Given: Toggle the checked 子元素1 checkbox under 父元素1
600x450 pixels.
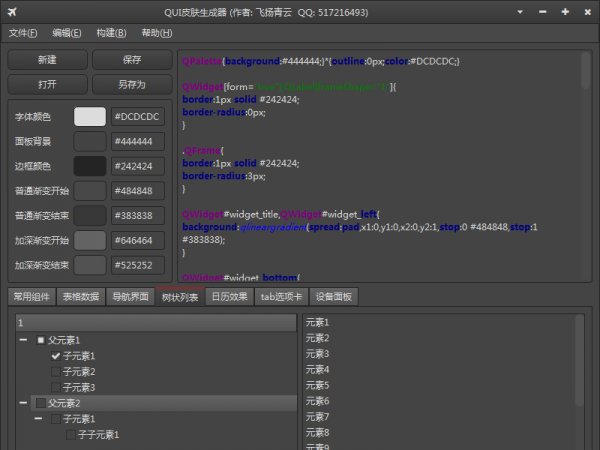Looking at the screenshot, I should click(56, 356).
